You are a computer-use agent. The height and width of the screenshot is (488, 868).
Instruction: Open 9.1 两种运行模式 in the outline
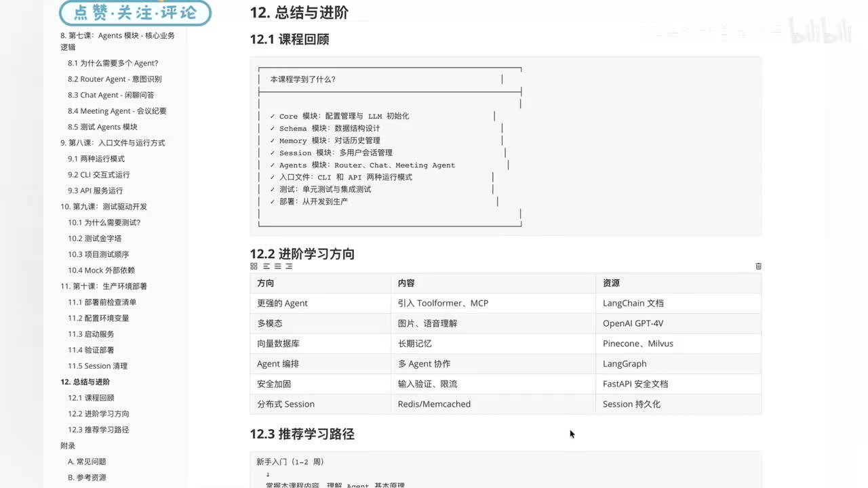tap(96, 159)
